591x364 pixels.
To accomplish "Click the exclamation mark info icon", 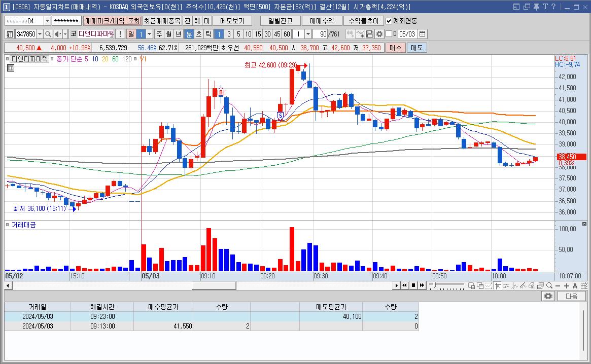I will coord(120,34).
